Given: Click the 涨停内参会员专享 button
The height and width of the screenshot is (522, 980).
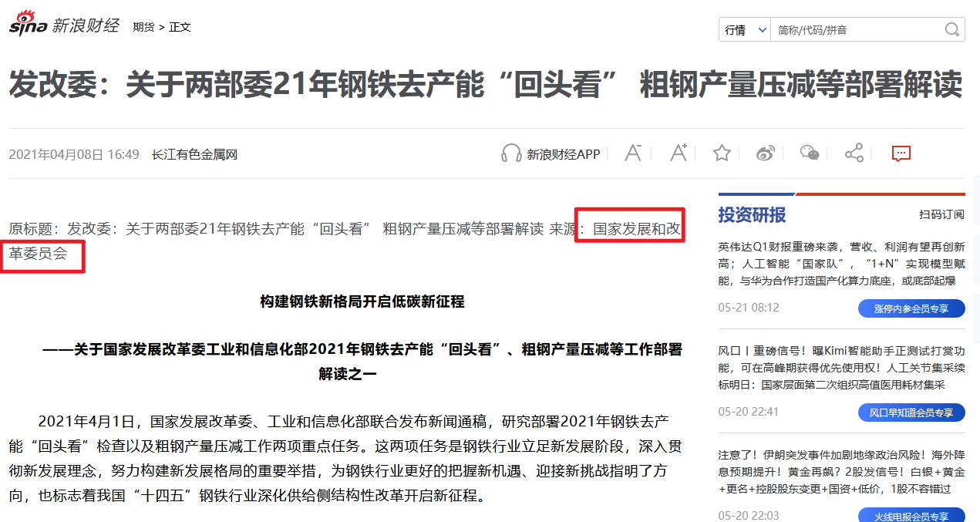Looking at the screenshot, I should tap(911, 308).
